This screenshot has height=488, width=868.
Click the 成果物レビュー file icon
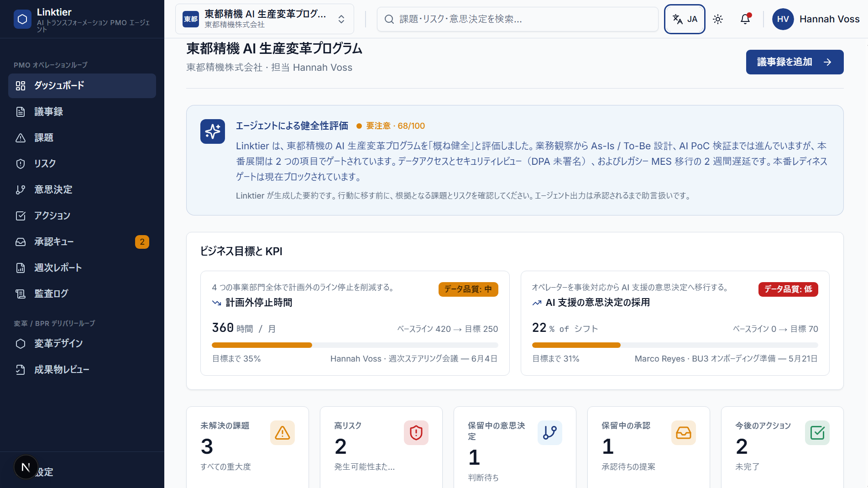[21, 370]
